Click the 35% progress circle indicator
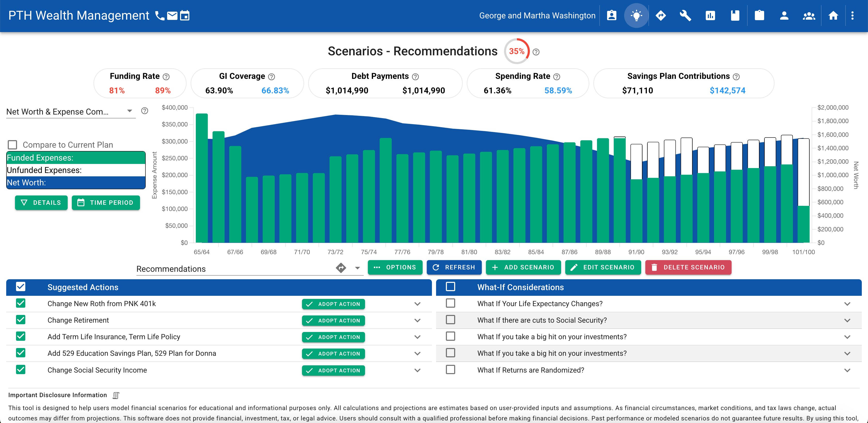The height and width of the screenshot is (423, 868). (x=517, y=51)
